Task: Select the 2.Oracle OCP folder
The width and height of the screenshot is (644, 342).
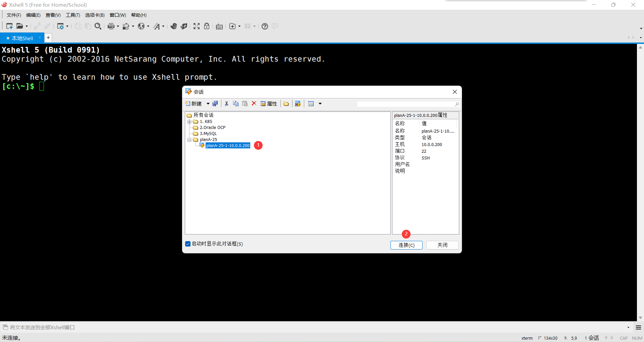Action: (212, 128)
